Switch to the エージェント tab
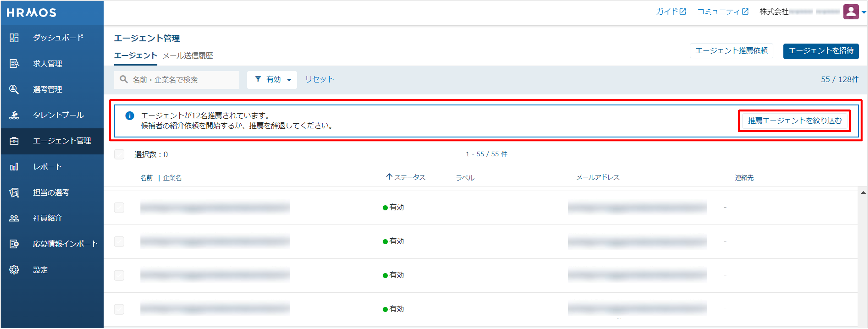The height and width of the screenshot is (329, 868). click(135, 55)
